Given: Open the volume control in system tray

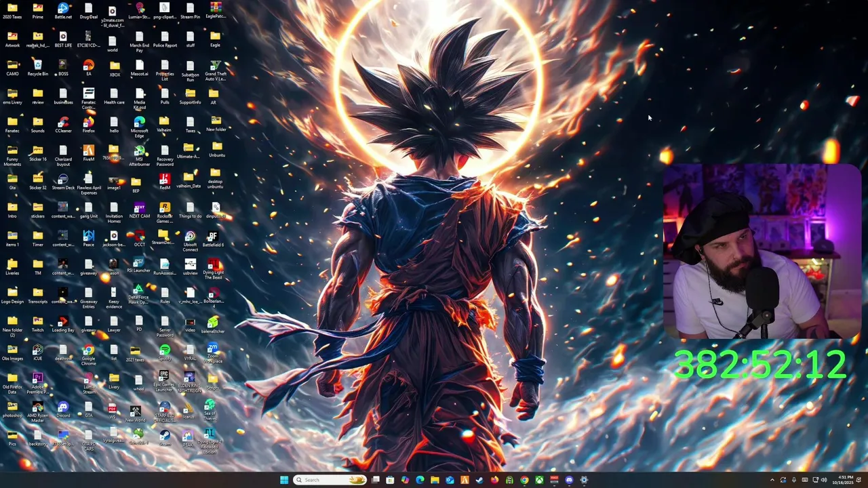Looking at the screenshot, I should click(x=825, y=480).
